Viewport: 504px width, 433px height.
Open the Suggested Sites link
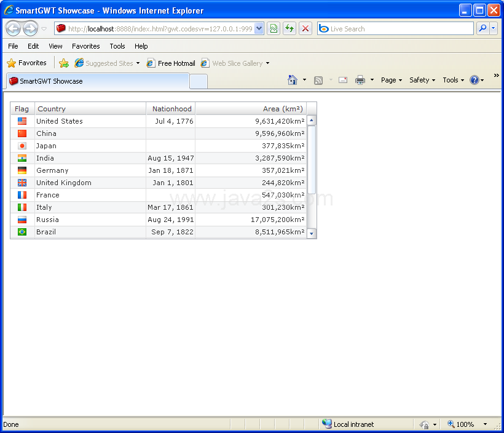pyautogui.click(x=107, y=63)
